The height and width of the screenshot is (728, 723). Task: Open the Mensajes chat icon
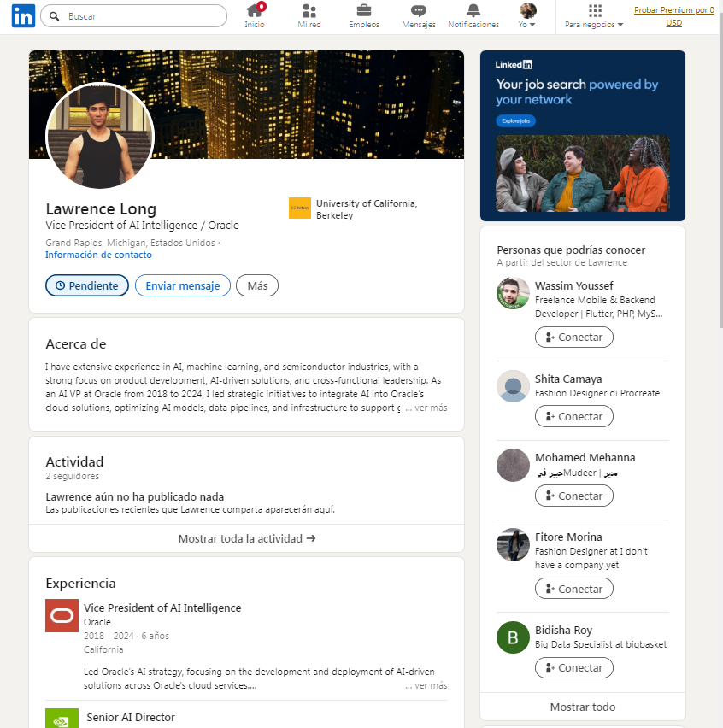(419, 10)
